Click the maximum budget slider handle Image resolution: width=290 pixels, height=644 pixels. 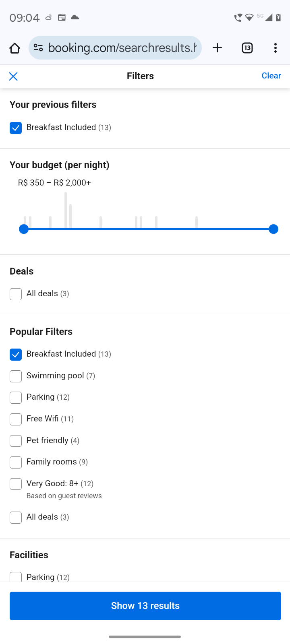point(273,229)
